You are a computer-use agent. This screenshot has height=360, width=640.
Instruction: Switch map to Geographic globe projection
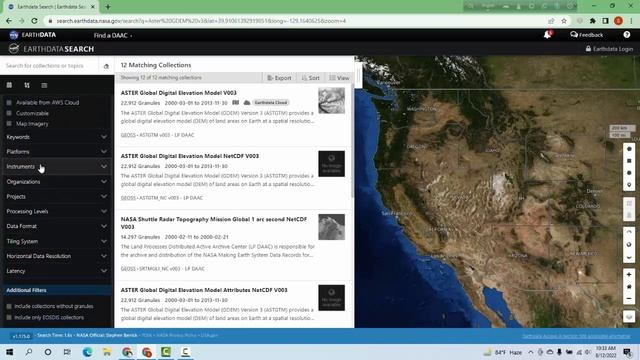629,245
